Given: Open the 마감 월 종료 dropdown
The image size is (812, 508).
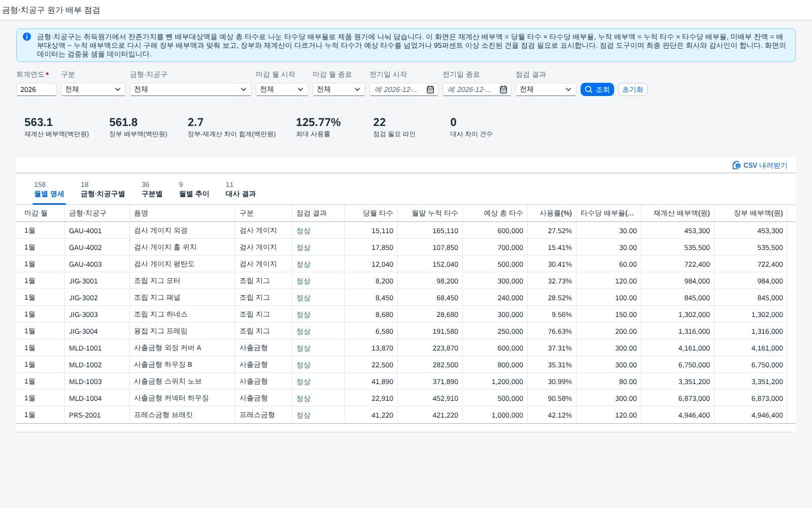Looking at the screenshot, I should pos(339,89).
